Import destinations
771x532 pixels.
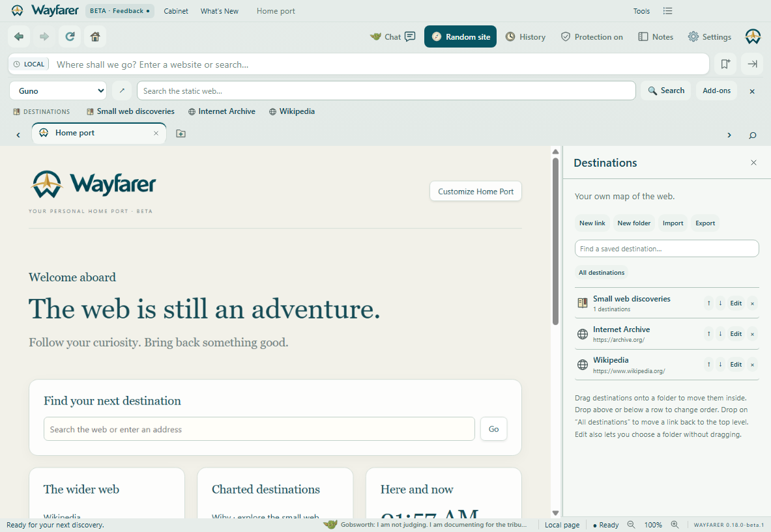(673, 223)
